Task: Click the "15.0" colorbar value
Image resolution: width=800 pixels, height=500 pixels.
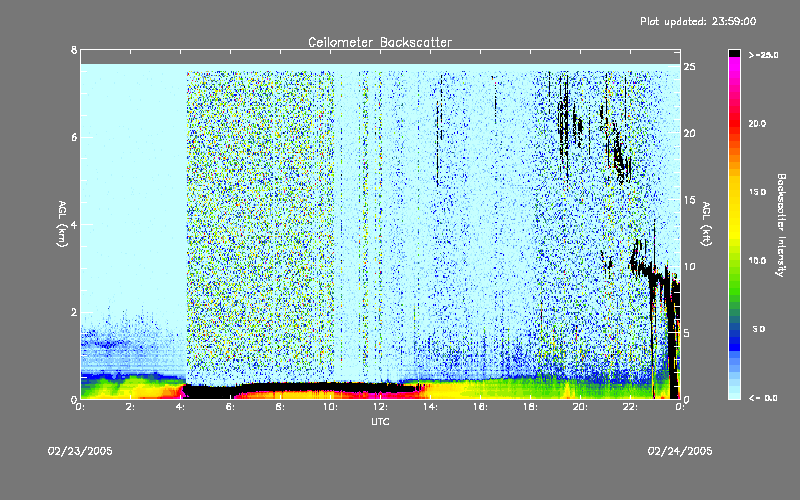Action: 757,192
